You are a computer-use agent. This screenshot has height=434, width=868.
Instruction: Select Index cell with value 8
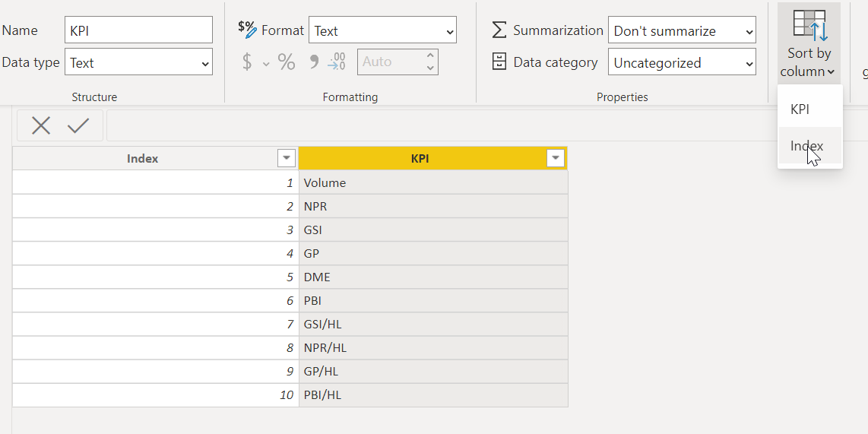coord(156,347)
